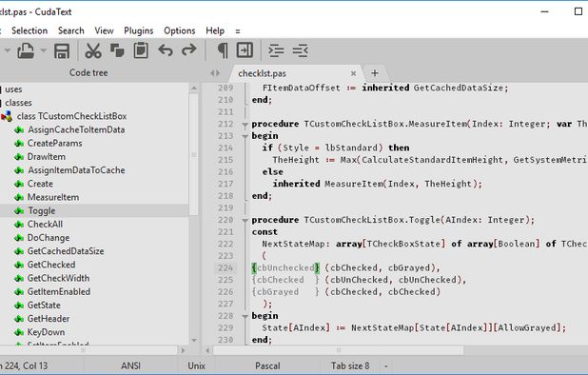588x375 pixels.
Task: Click ANSI encoding in status bar
Action: tap(131, 366)
